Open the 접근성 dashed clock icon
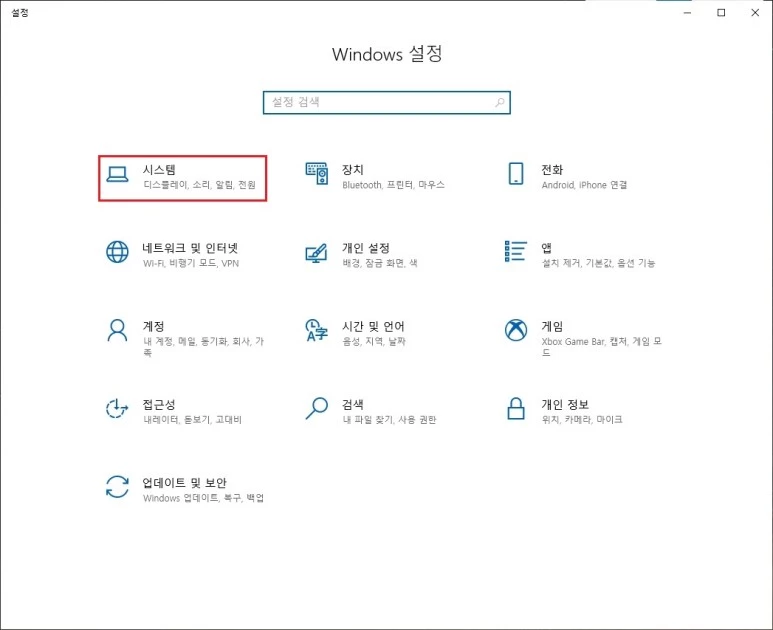 pyautogui.click(x=117, y=409)
